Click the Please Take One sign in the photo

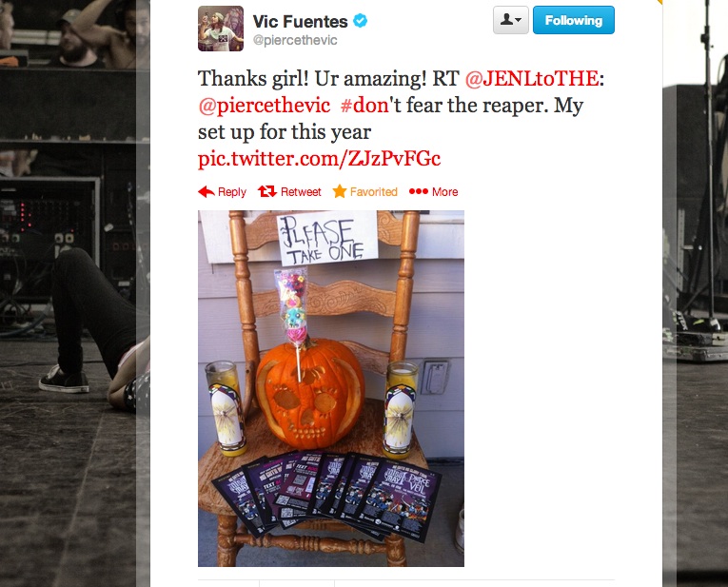pos(327,238)
